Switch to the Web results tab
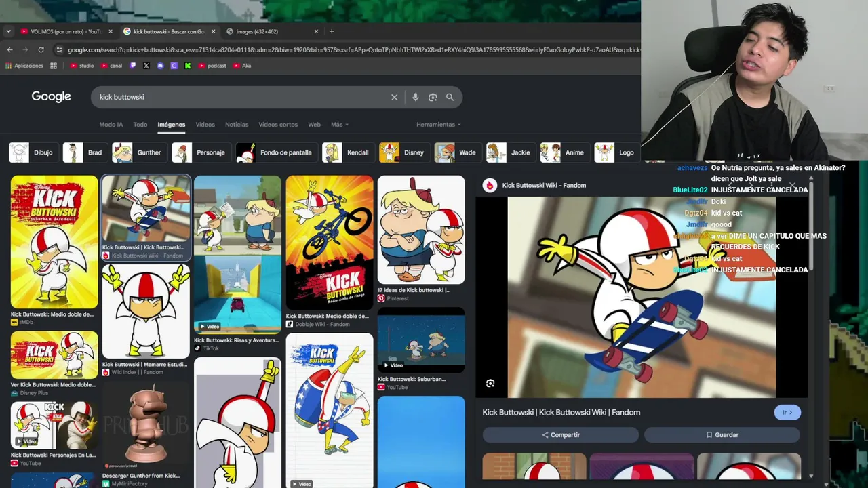This screenshot has width=868, height=488. click(314, 125)
